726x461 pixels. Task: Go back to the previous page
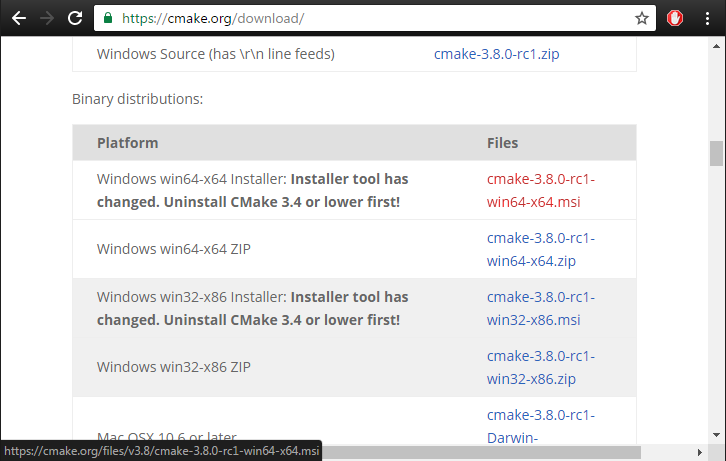[x=19, y=19]
